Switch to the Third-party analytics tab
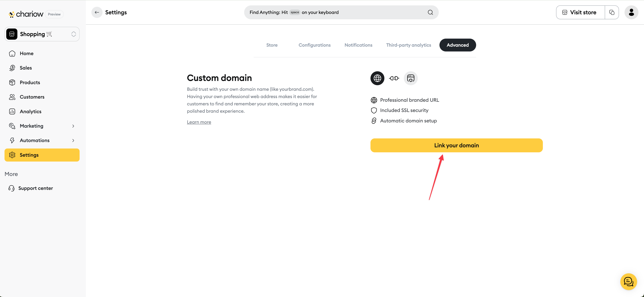Viewport: 644px width, 297px height. [x=409, y=45]
